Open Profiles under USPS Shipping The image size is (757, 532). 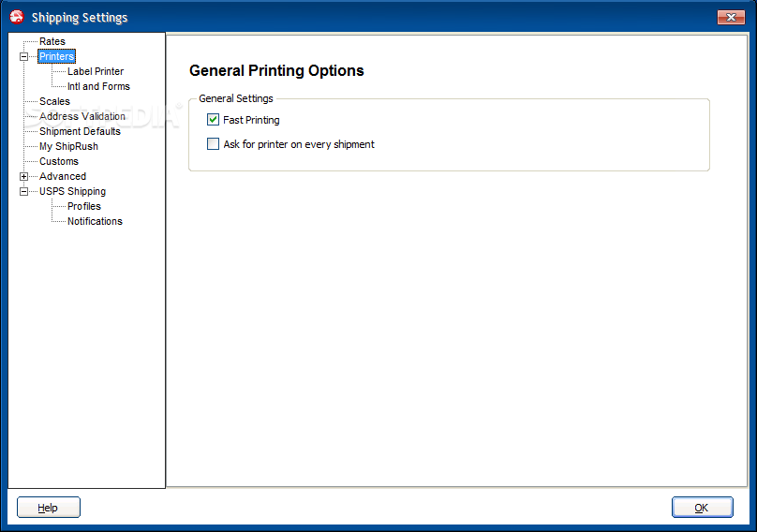coord(84,206)
